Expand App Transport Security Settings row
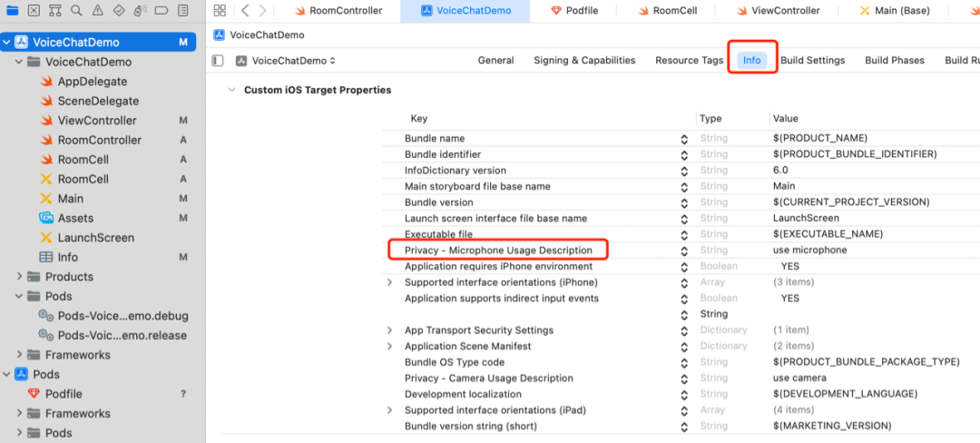Viewport: 980px width, 443px height. (390, 330)
